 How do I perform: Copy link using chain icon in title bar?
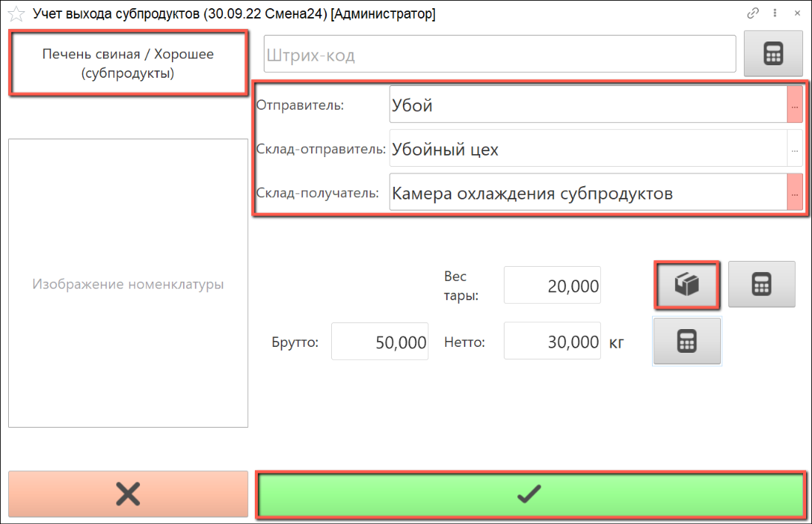[x=753, y=13]
